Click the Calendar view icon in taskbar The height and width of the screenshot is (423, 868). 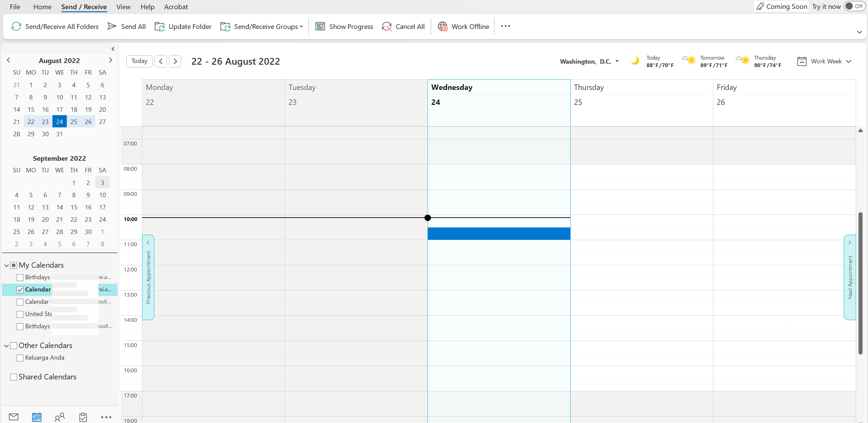36,417
